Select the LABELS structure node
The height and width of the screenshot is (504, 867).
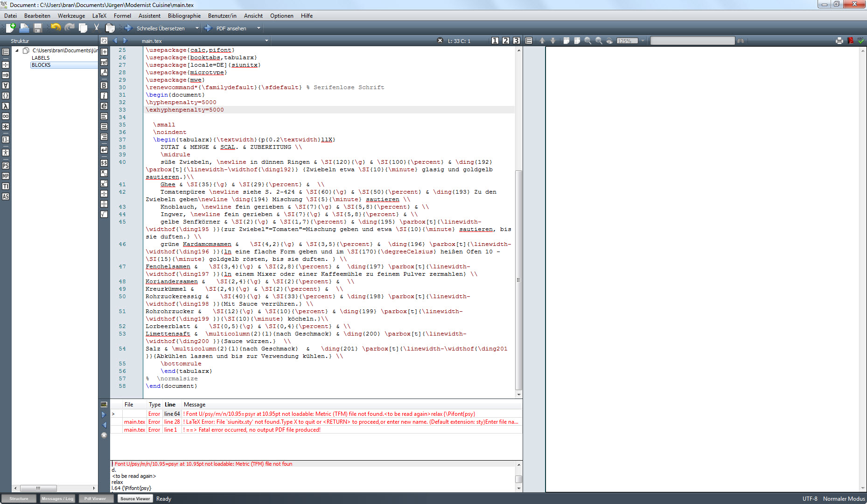pos(41,58)
